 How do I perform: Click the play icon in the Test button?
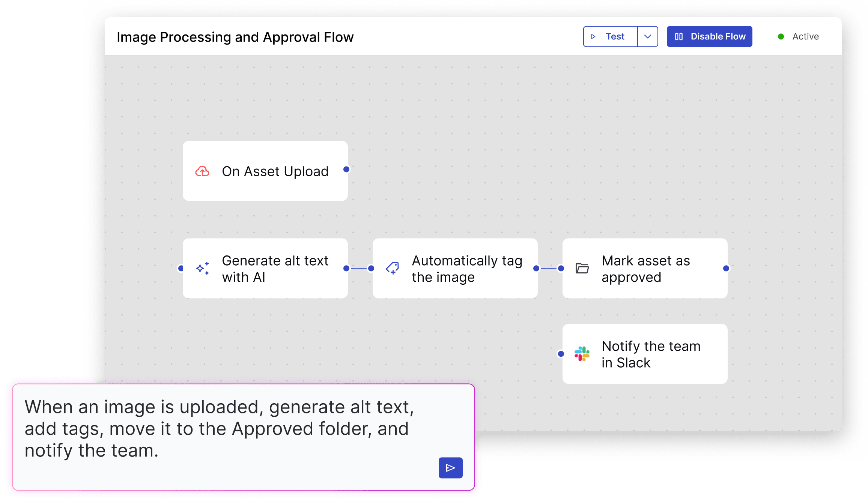593,37
